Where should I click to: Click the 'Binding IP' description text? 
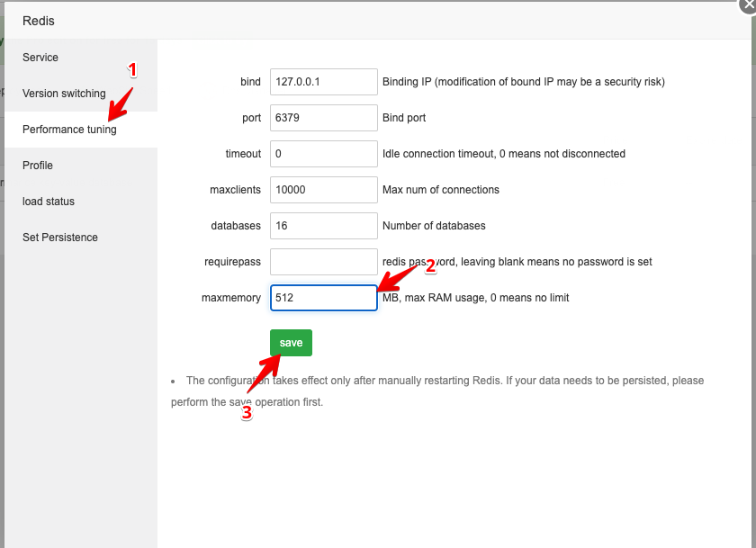pos(523,82)
